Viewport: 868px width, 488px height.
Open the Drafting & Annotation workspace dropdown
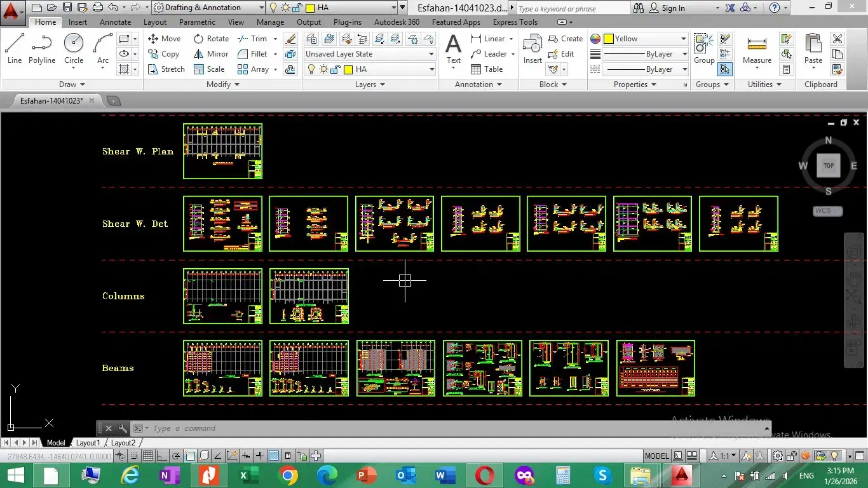click(x=208, y=8)
